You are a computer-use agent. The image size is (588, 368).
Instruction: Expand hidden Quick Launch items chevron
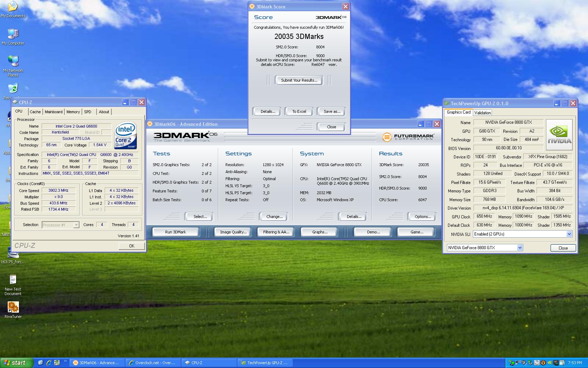[65, 361]
